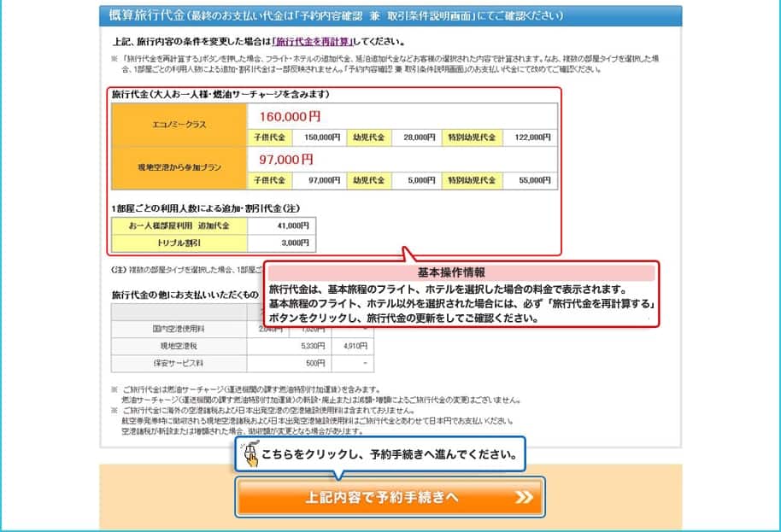Image resolution: width=781 pixels, height=532 pixels.
Task: Select the 現地空港から参加プラン label cell
Action: [x=179, y=168]
